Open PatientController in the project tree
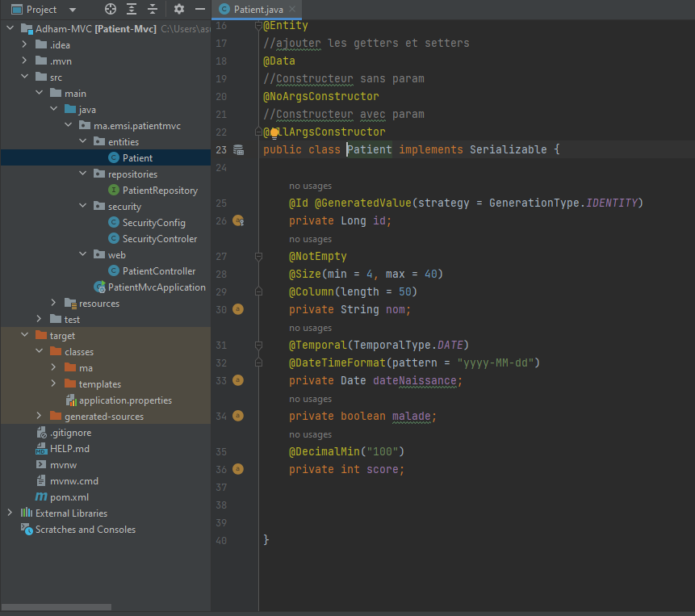The height and width of the screenshot is (616, 695). click(x=158, y=271)
